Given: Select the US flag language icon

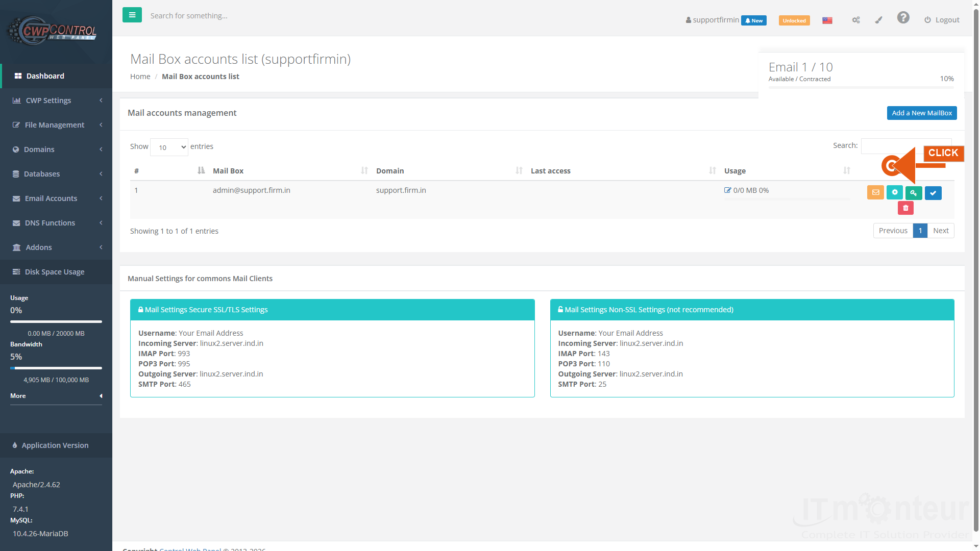Looking at the screenshot, I should pos(827,20).
